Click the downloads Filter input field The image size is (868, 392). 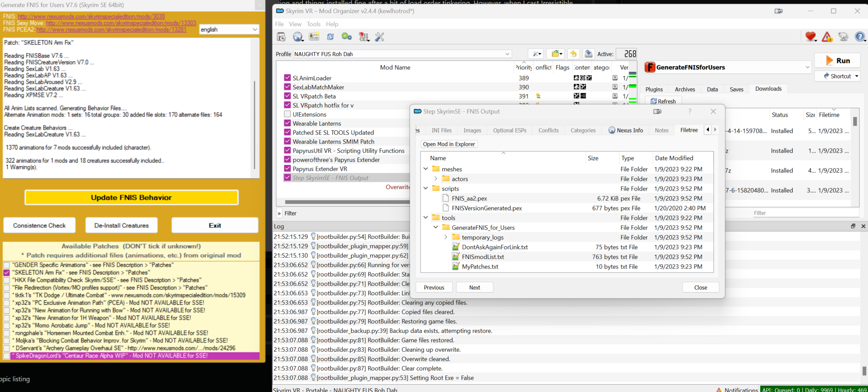click(x=791, y=213)
